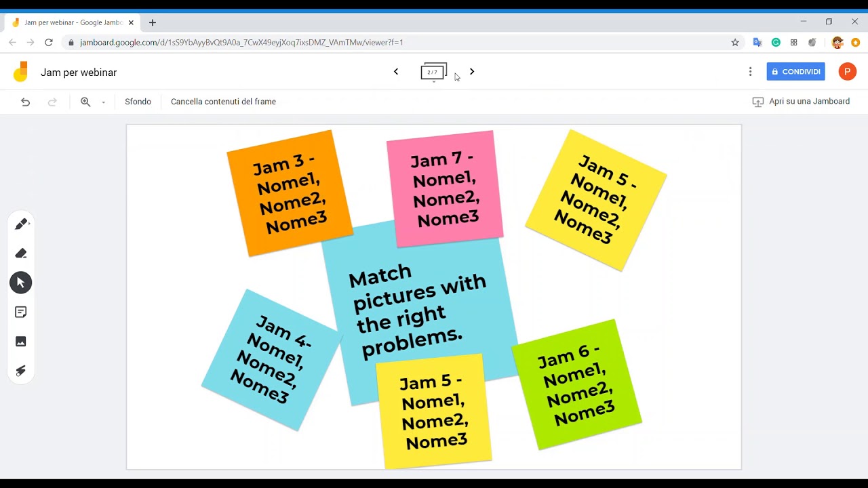Go to next frame
Image resolution: width=868 pixels, height=488 pixels.
click(x=472, y=72)
